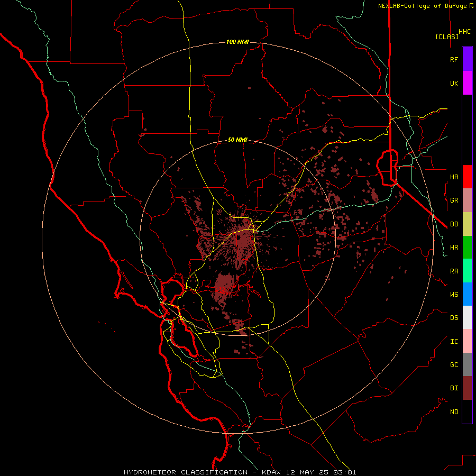Screen dimensions: 476x476
Task: Click the HR legend label
Action: pos(454,248)
